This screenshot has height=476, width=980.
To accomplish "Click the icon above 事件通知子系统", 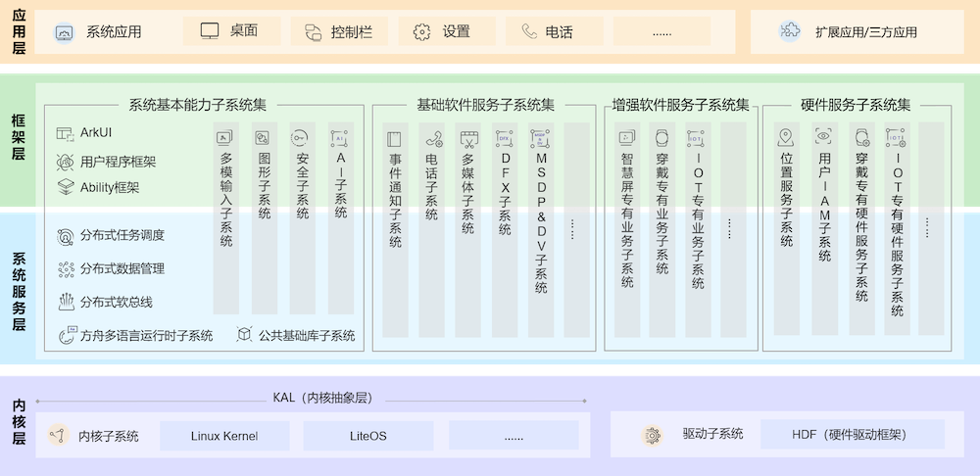I will (x=394, y=139).
